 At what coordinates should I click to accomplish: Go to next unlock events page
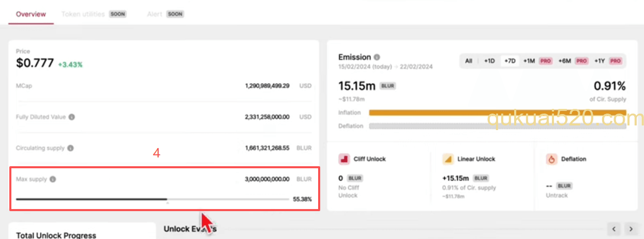coord(631,229)
